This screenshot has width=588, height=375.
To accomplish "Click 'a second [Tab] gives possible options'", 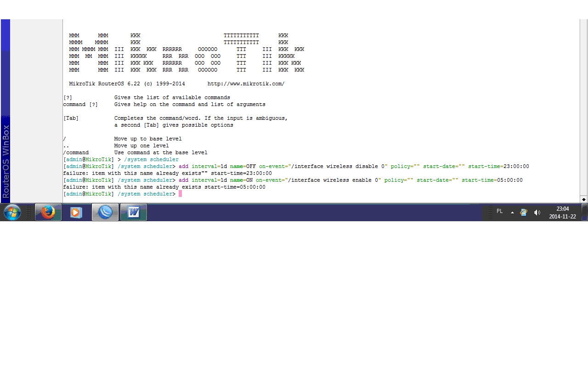I will pos(174,125).
